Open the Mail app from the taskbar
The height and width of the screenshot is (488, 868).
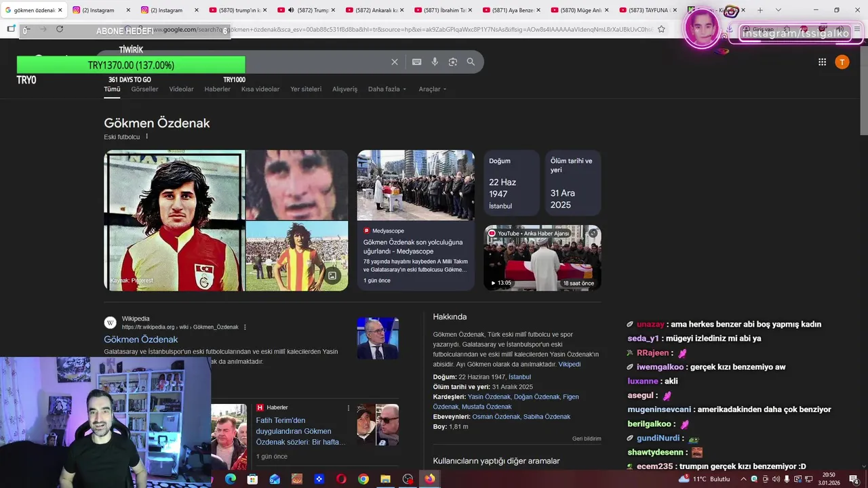click(x=275, y=479)
